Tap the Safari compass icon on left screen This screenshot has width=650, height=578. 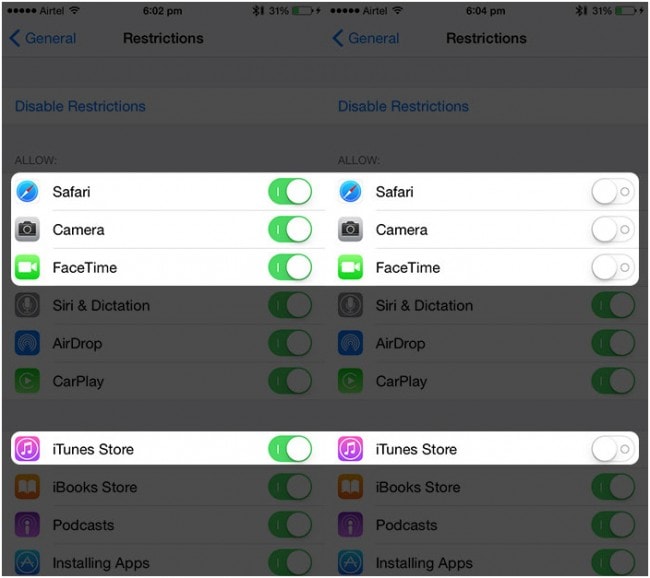pos(28,192)
